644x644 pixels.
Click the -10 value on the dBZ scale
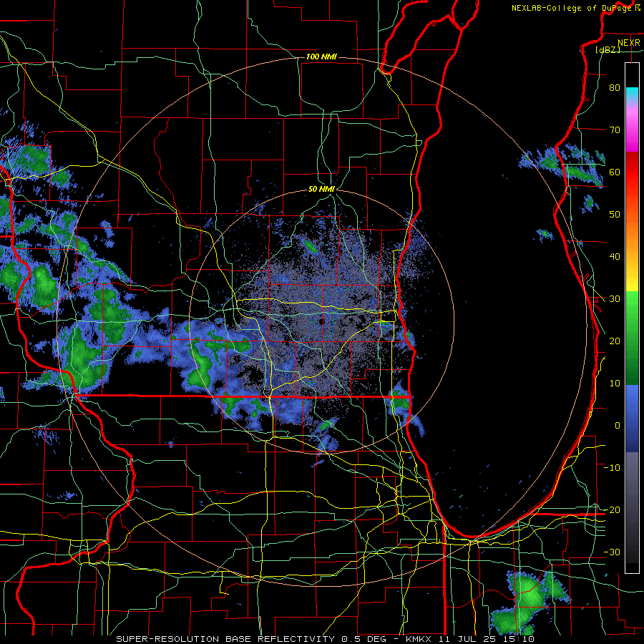612,468
